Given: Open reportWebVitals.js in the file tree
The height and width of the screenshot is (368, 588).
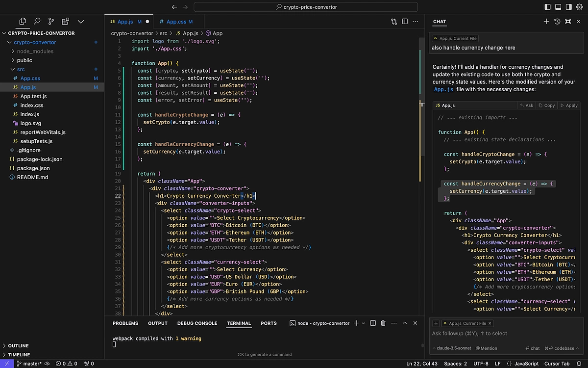Looking at the screenshot, I should point(43,132).
